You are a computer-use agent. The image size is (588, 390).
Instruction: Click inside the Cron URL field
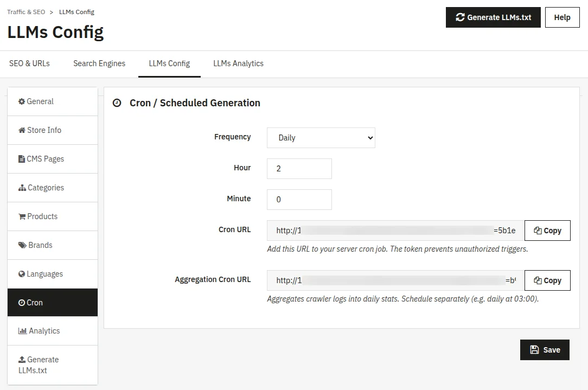point(395,231)
